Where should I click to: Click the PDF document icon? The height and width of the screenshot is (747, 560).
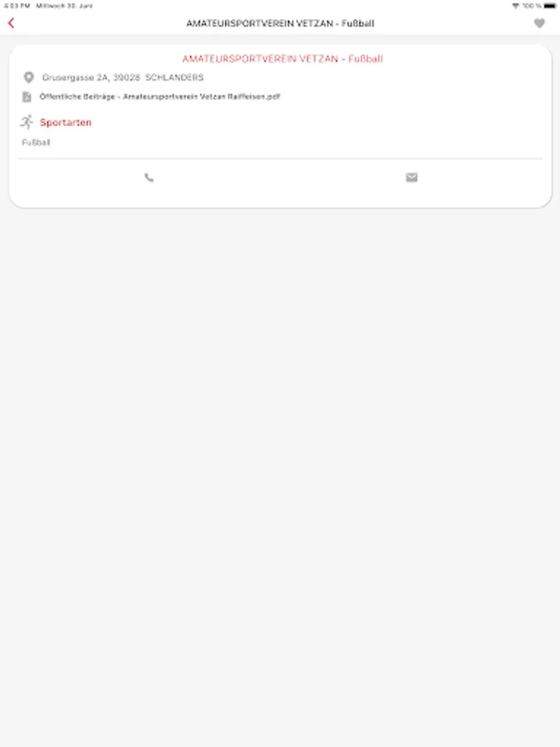27,97
